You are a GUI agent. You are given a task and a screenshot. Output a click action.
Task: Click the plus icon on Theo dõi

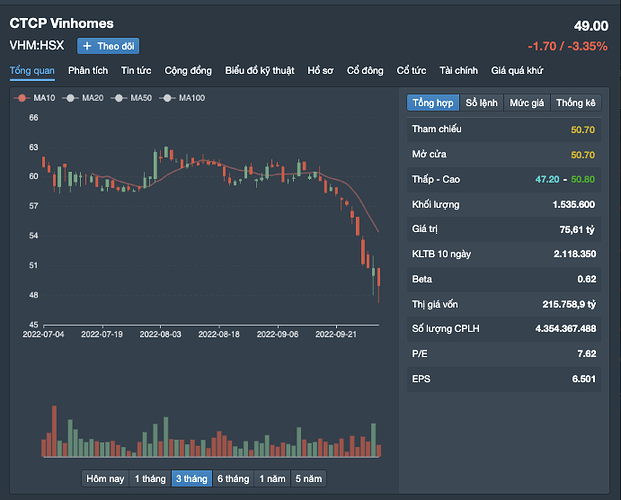(x=87, y=46)
